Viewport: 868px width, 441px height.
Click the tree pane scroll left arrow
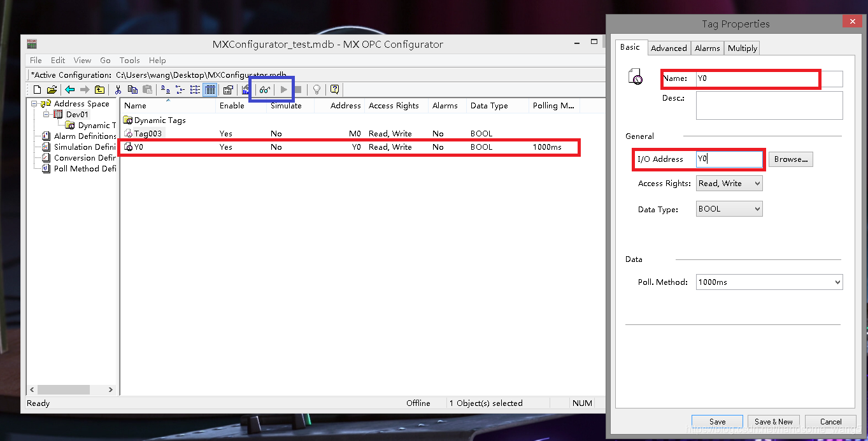coord(32,389)
